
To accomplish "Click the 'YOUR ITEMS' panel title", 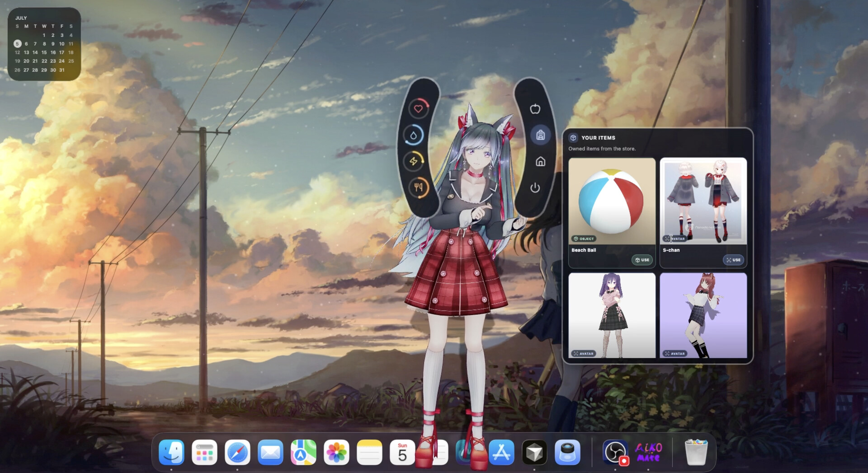I will [x=598, y=138].
